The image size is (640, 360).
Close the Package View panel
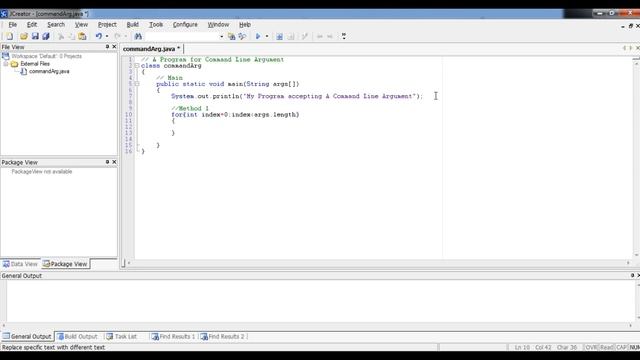[x=114, y=162]
